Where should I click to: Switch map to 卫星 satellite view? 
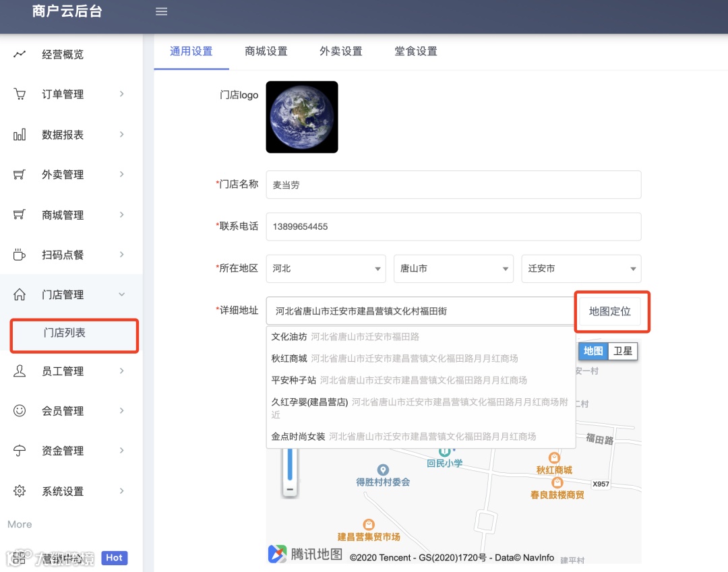point(623,351)
